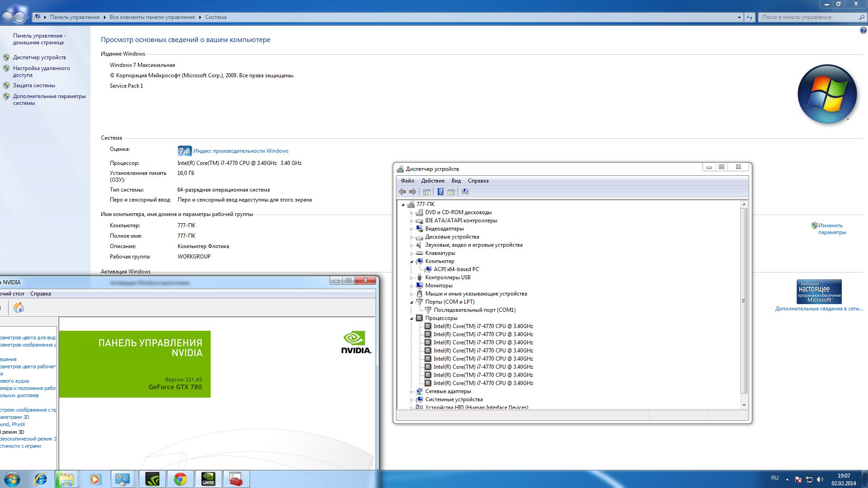
Task: Collapse Процессоры node in device tree
Action: (x=412, y=319)
